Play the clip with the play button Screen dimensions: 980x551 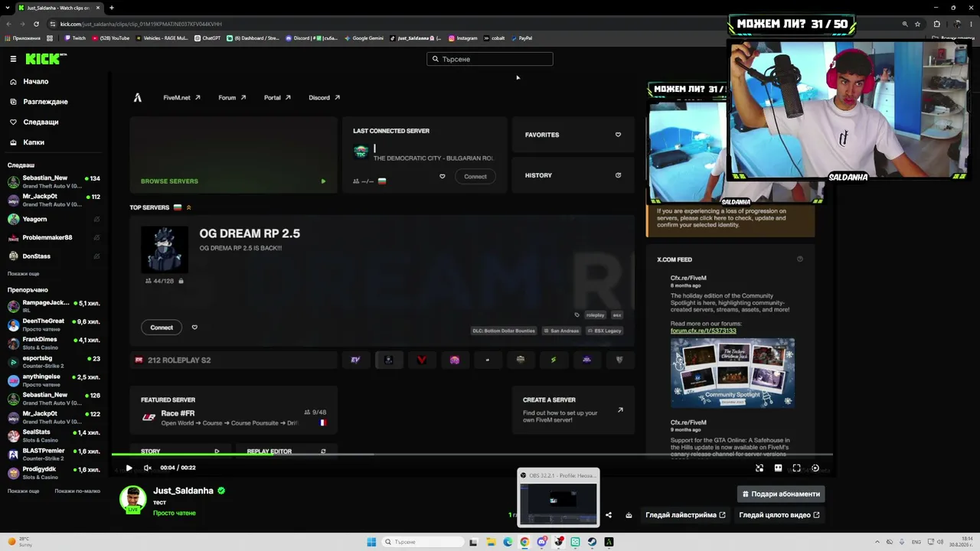129,468
